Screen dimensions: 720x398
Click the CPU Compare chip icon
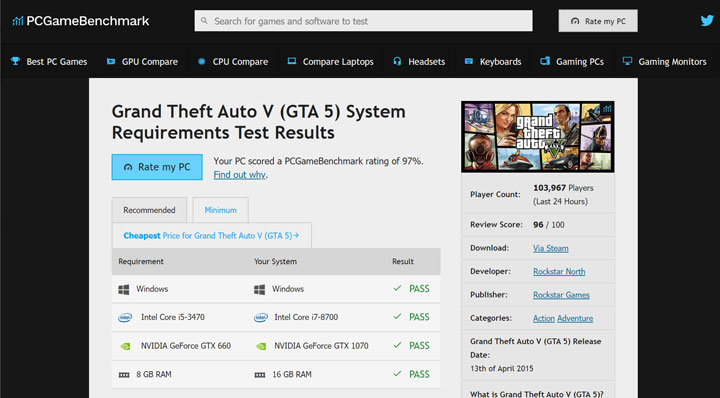[202, 61]
